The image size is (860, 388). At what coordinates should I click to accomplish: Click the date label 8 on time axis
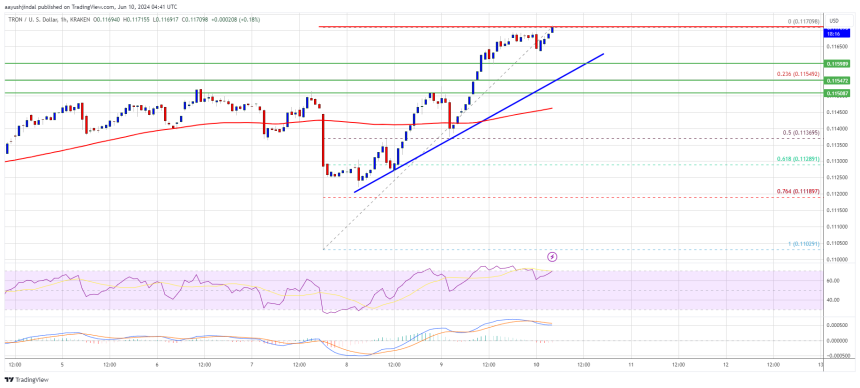[x=347, y=364]
